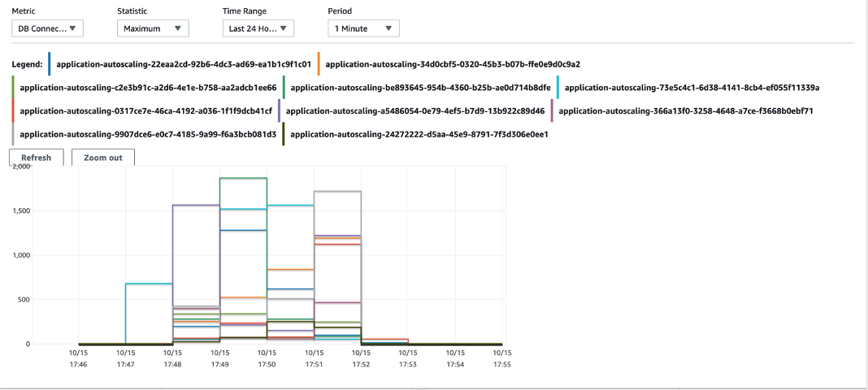Open the Metric dropdown showing DB Connec...
Viewport: 868px width, 390px height.
(x=48, y=28)
